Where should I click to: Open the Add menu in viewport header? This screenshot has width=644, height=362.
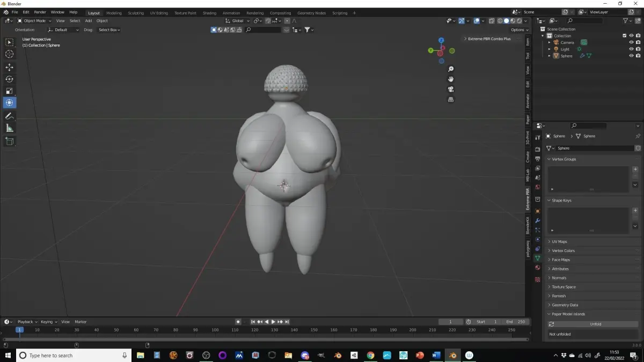click(x=89, y=21)
